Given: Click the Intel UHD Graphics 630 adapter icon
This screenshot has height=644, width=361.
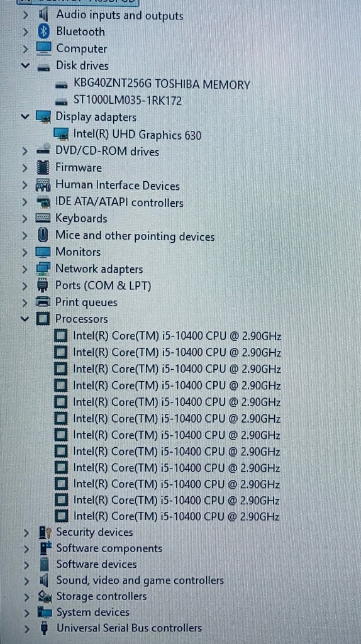Looking at the screenshot, I should tap(61, 134).
